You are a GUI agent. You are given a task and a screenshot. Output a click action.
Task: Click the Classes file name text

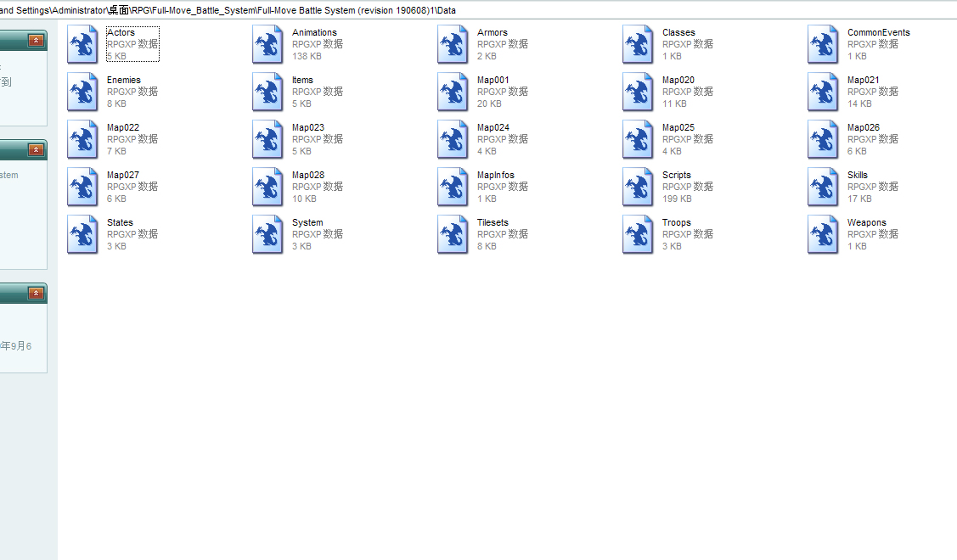tap(678, 32)
